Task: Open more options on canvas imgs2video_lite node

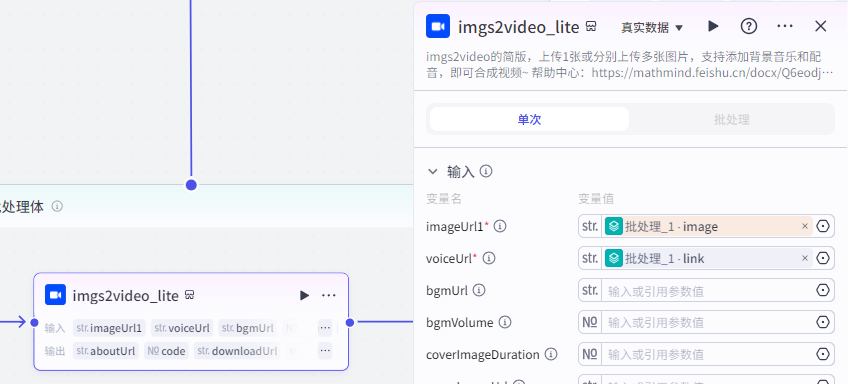Action: pyautogui.click(x=329, y=295)
